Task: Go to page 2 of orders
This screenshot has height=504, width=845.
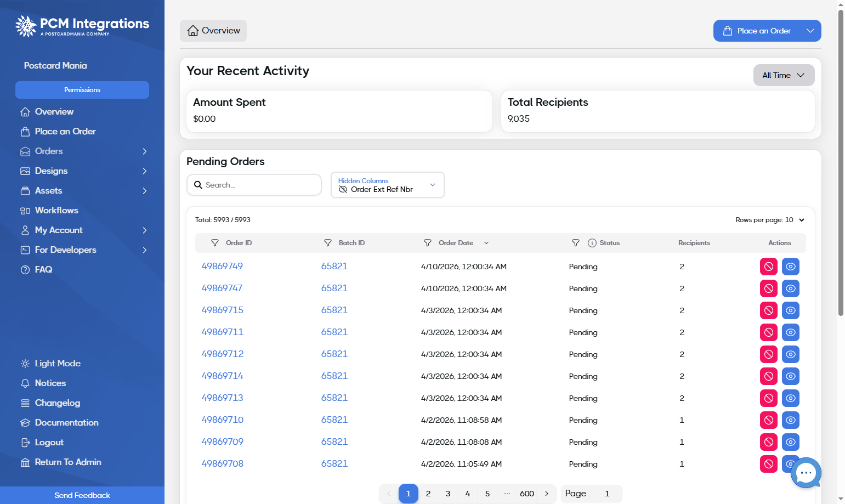Action: (428, 494)
